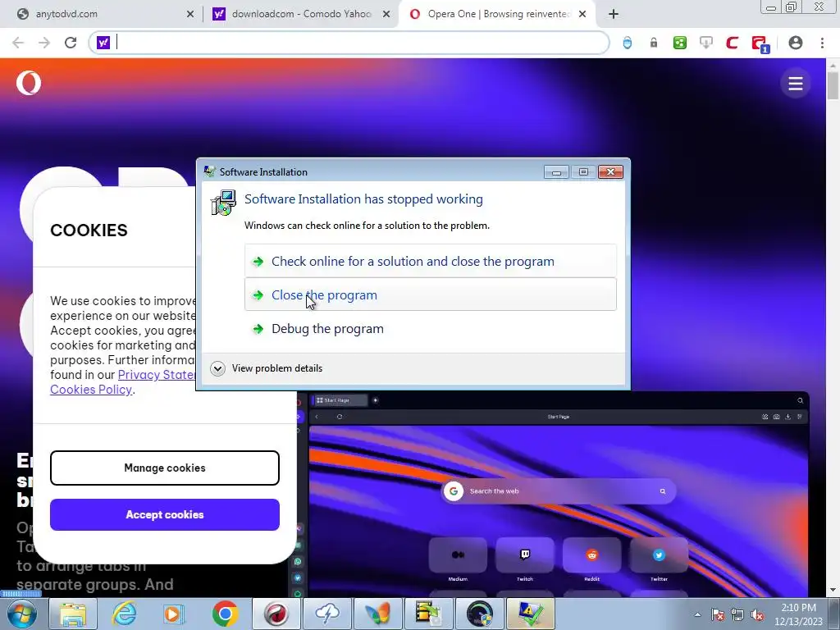Click the Opera logo on the page
This screenshot has height=630, width=840.
[x=29, y=83]
